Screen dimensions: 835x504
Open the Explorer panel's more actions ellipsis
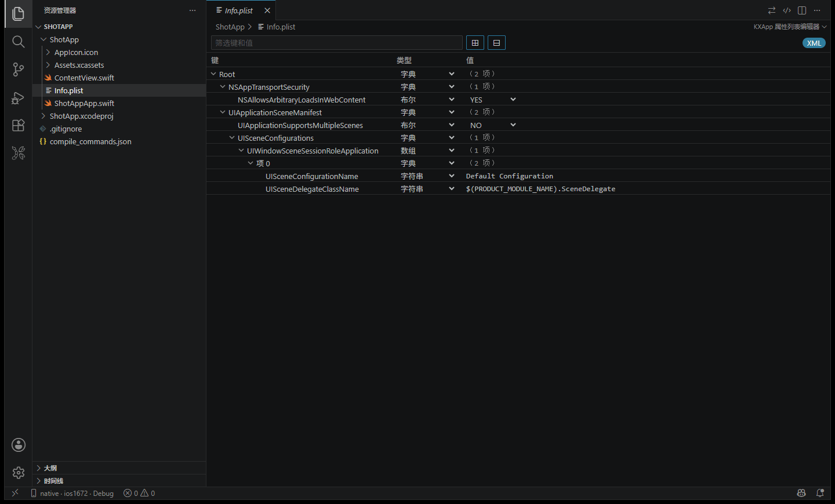193,10
